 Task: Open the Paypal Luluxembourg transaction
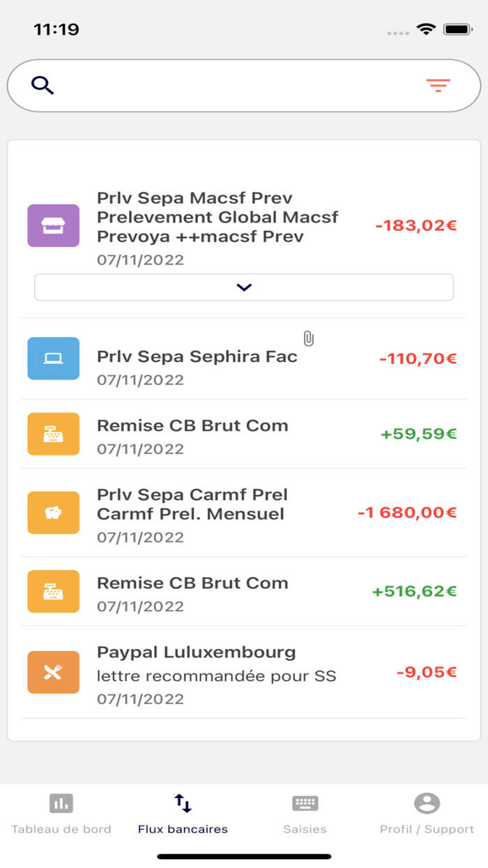coord(197,653)
